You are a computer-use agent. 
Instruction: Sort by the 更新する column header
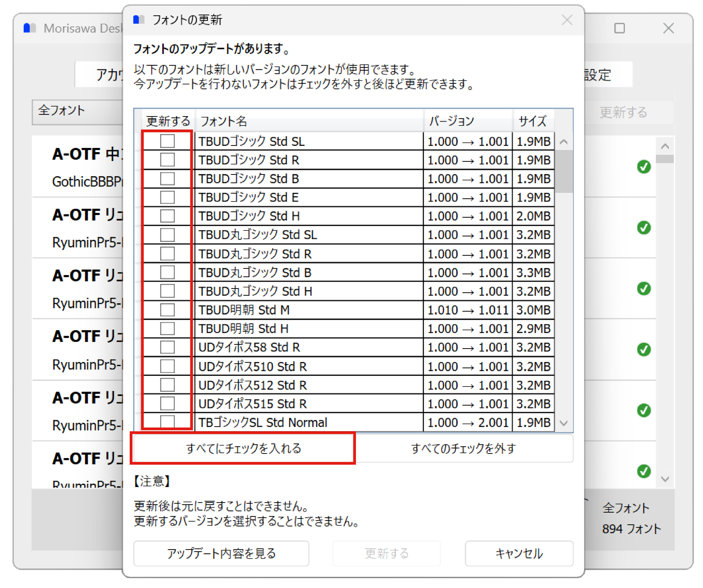tap(168, 121)
